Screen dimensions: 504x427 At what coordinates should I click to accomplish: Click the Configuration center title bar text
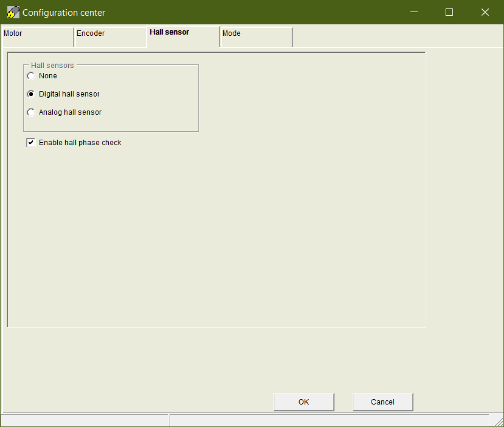[64, 13]
